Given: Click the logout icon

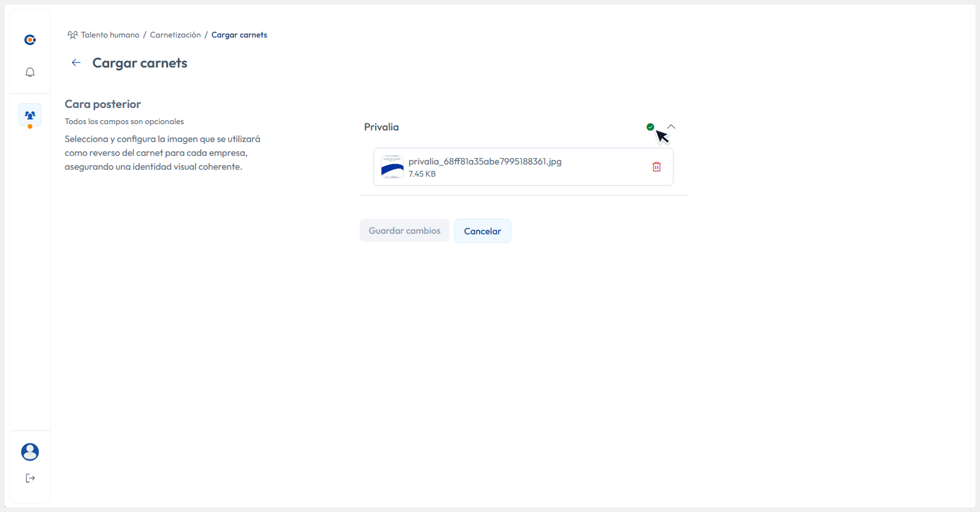Looking at the screenshot, I should (30, 478).
